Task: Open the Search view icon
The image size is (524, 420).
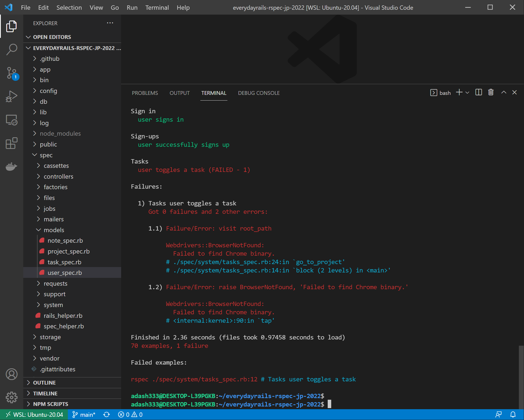Action: click(11, 49)
